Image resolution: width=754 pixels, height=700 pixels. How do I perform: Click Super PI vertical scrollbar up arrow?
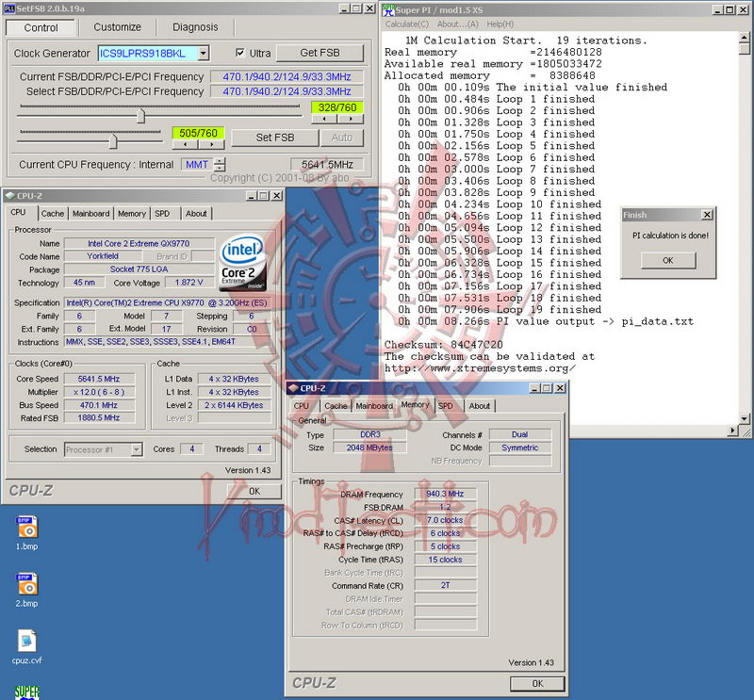pyautogui.click(x=744, y=37)
